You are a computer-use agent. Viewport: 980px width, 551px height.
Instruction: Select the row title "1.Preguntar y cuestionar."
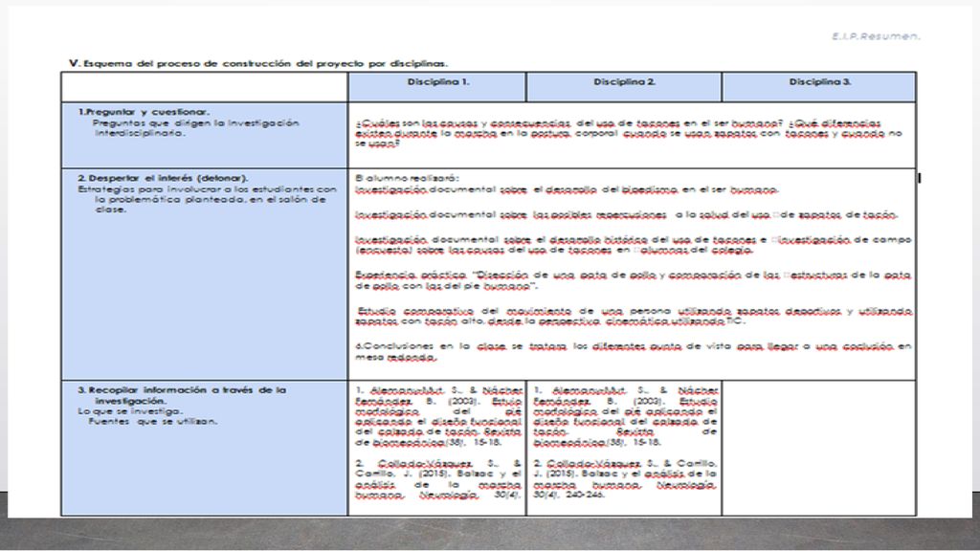[144, 112]
